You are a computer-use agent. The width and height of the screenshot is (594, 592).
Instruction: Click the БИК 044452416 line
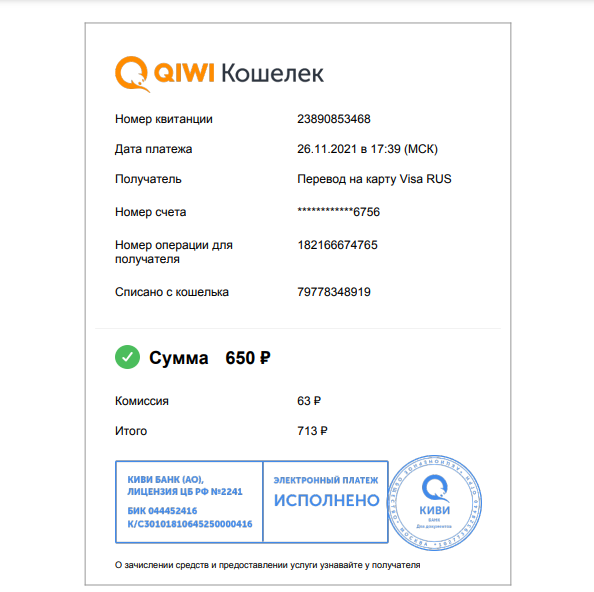tap(162, 511)
